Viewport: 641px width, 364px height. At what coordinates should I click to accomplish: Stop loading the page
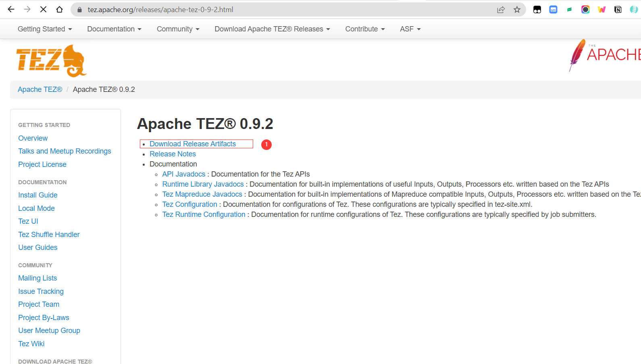tap(43, 9)
